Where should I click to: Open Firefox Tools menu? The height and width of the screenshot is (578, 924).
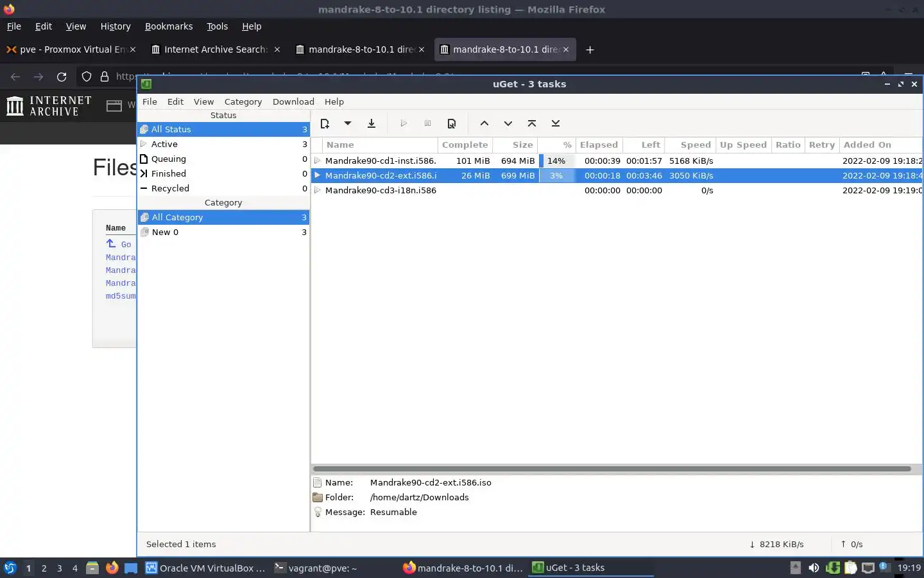(x=217, y=26)
